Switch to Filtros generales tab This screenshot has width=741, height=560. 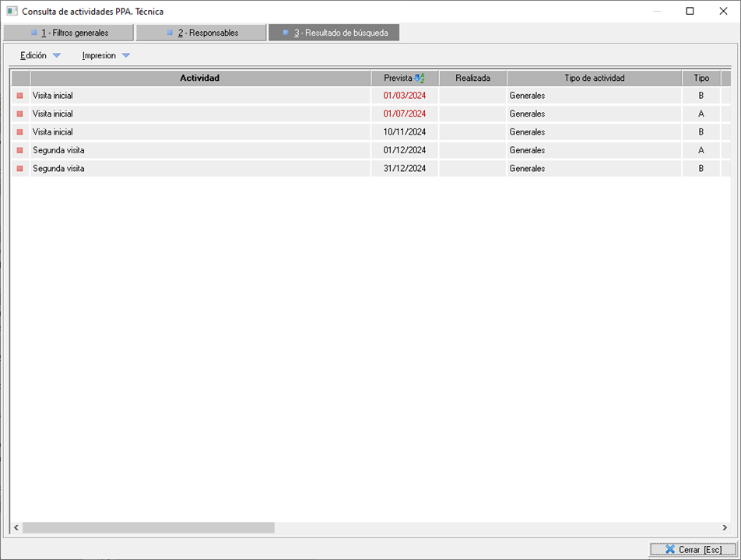click(68, 33)
